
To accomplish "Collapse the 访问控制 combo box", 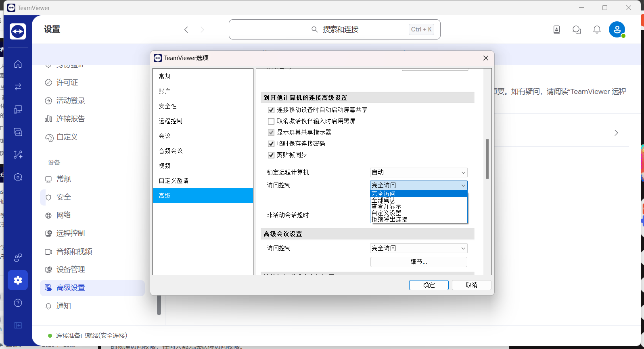I will (x=418, y=185).
